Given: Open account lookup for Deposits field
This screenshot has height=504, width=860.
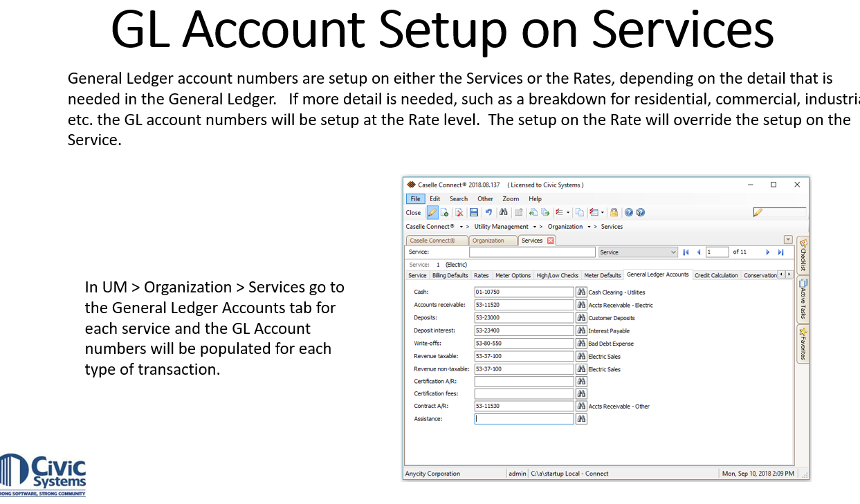Looking at the screenshot, I should tap(581, 318).
